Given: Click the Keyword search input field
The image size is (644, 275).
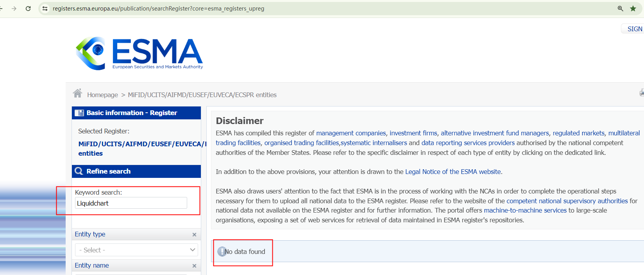Looking at the screenshot, I should point(131,203).
